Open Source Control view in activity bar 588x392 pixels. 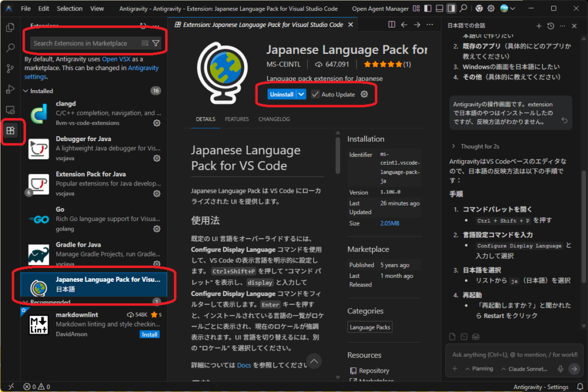(x=10, y=69)
